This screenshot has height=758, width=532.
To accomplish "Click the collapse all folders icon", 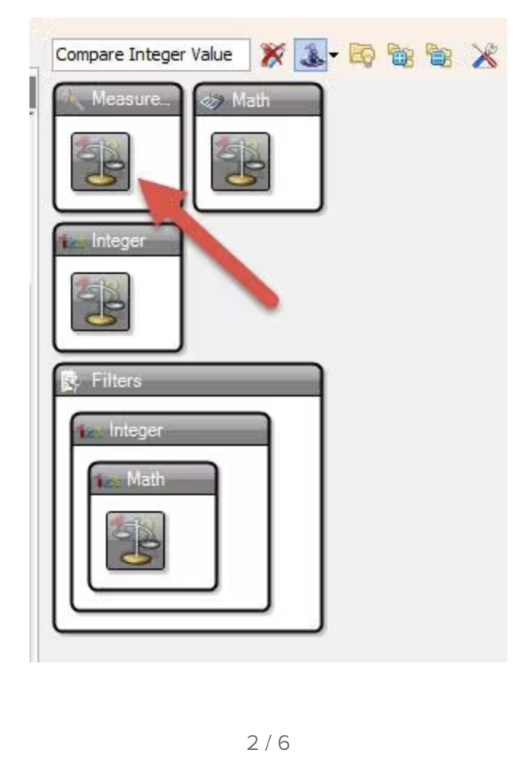I will [x=438, y=55].
